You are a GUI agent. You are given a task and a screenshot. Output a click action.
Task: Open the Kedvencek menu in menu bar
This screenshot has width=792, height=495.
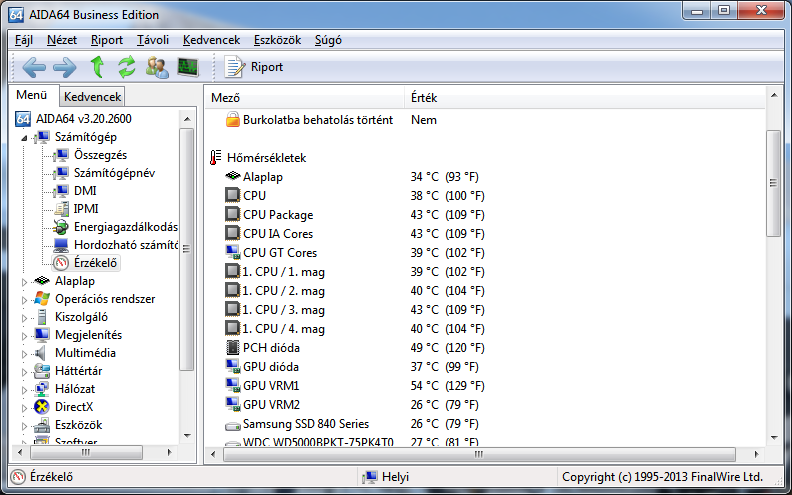point(211,40)
